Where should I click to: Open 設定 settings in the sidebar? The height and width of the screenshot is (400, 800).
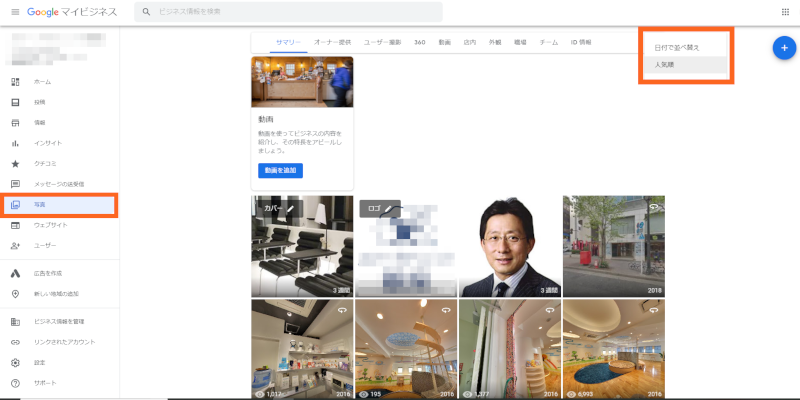point(40,363)
